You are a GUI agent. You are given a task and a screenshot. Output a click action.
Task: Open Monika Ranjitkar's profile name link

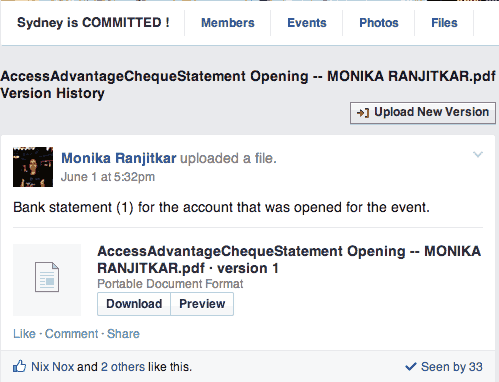coord(119,158)
